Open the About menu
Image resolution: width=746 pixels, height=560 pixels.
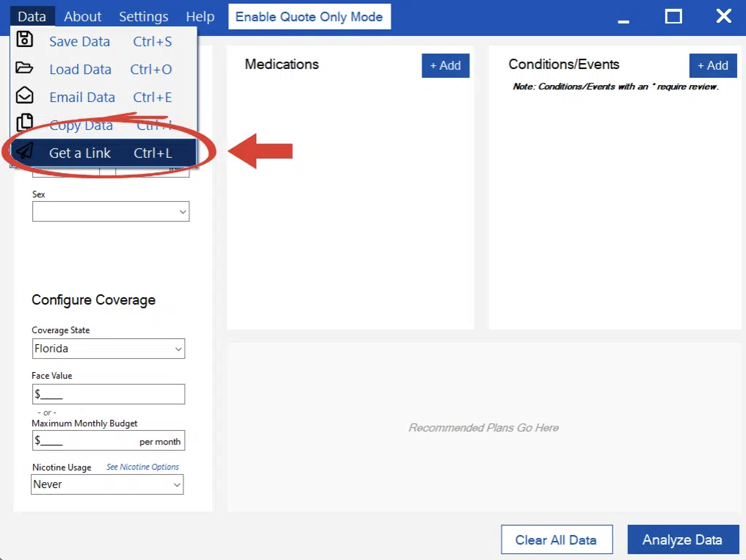coord(82,17)
